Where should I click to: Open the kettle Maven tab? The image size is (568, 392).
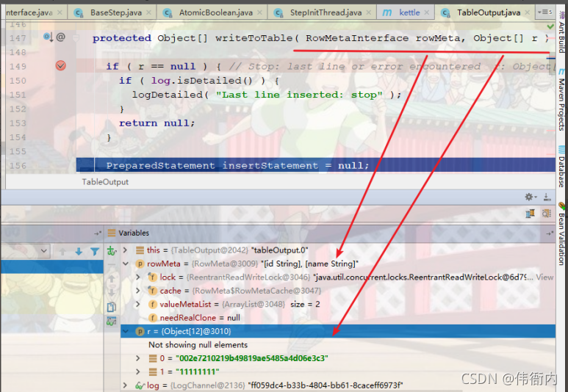(409, 12)
